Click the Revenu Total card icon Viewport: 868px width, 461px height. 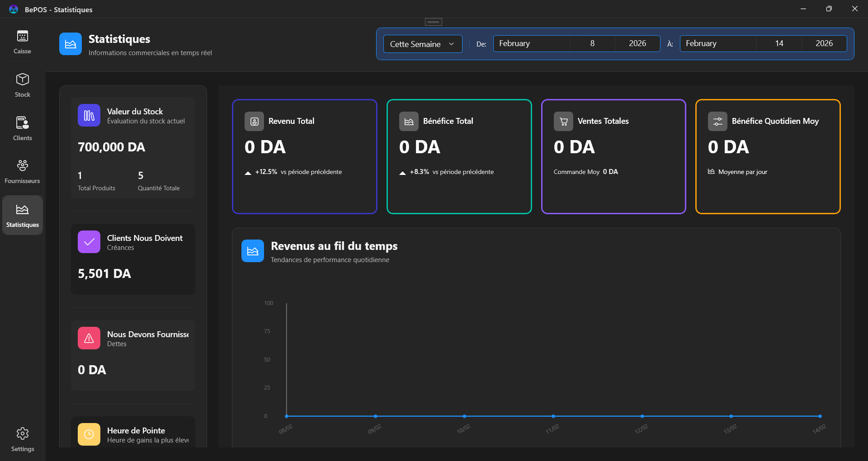tap(254, 121)
